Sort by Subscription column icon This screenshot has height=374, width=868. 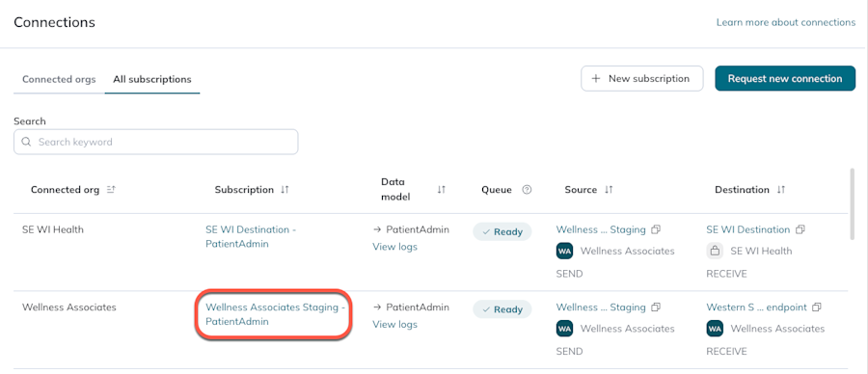point(285,190)
